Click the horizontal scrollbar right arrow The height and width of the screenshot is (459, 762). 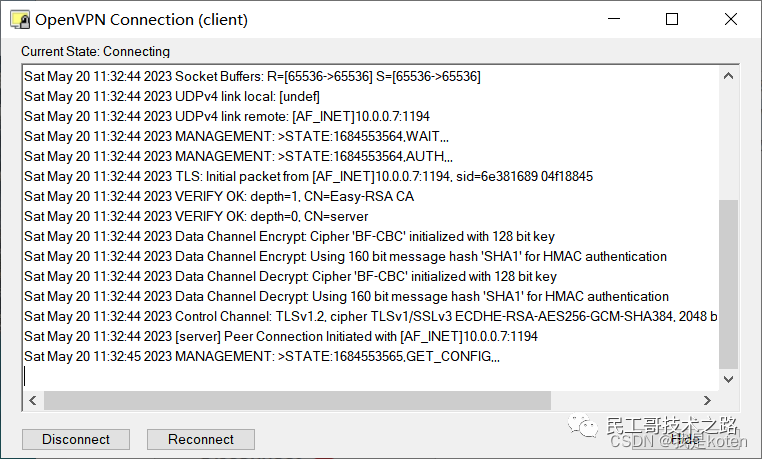(709, 400)
